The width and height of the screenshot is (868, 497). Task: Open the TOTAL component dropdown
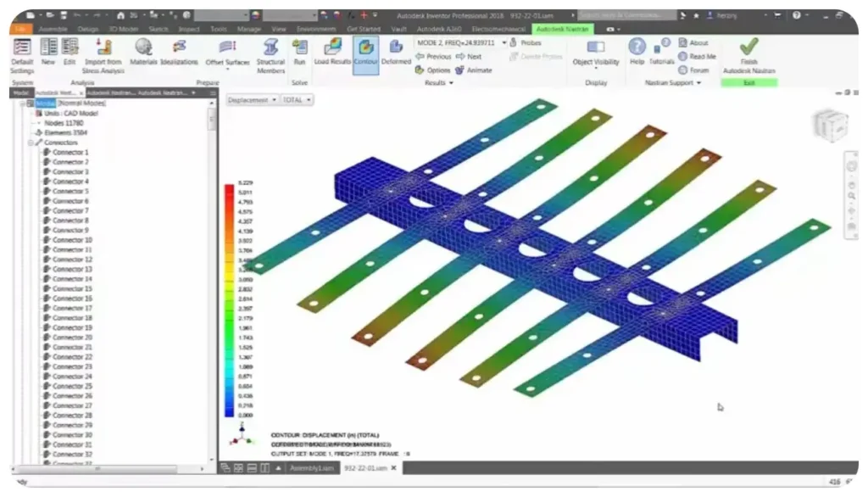[298, 100]
